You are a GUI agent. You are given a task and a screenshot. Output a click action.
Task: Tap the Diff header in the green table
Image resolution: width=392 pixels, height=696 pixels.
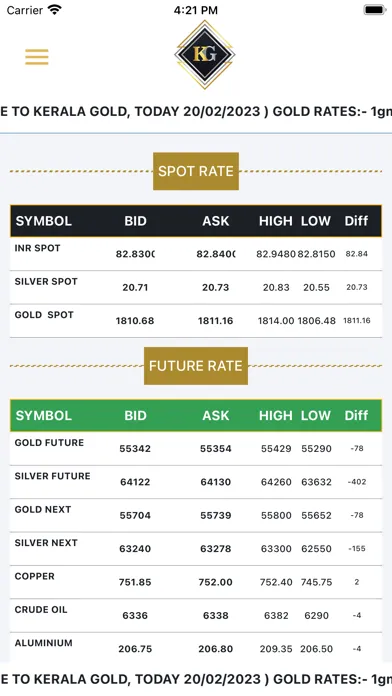[356, 415]
